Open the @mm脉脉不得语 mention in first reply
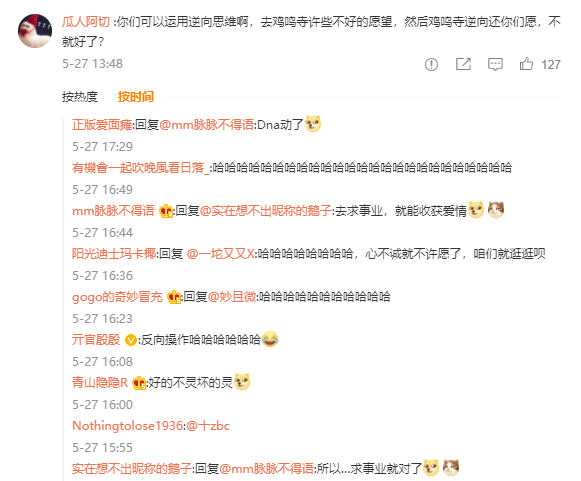Image resolution: width=581 pixels, height=481 pixels. pos(207,125)
